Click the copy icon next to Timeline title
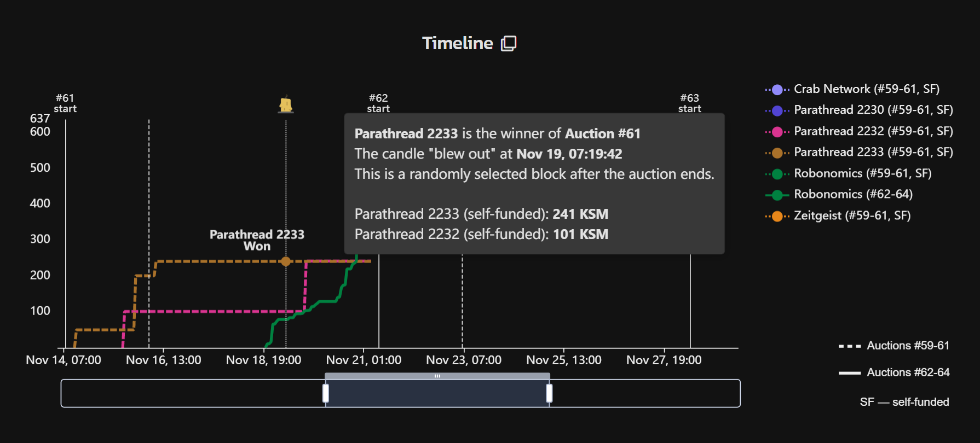The height and width of the screenshot is (443, 980). pos(509,43)
